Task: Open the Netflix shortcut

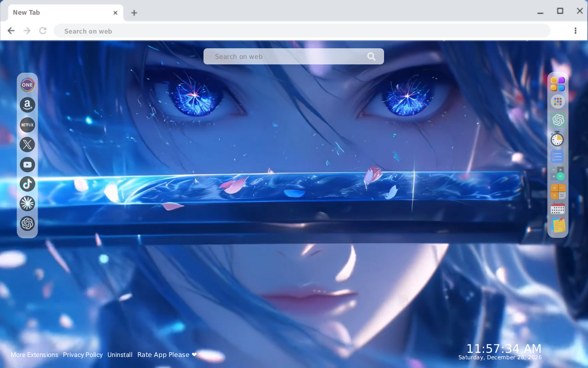Action: tap(28, 125)
